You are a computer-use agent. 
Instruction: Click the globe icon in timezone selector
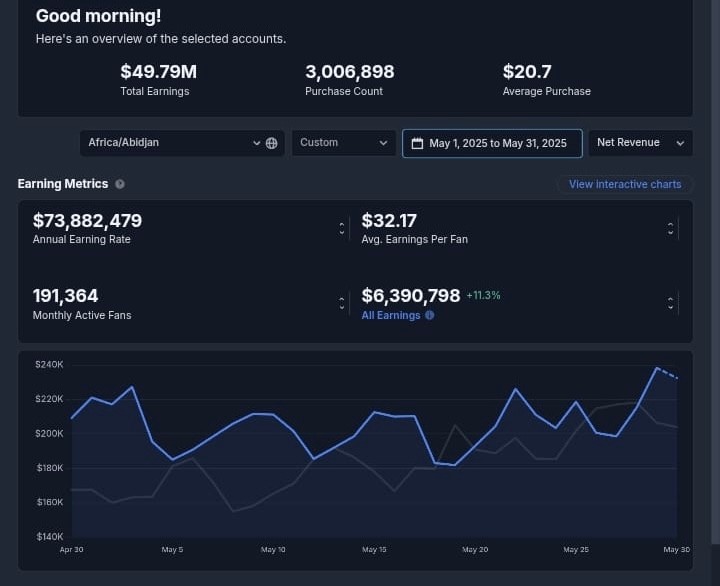pos(271,143)
